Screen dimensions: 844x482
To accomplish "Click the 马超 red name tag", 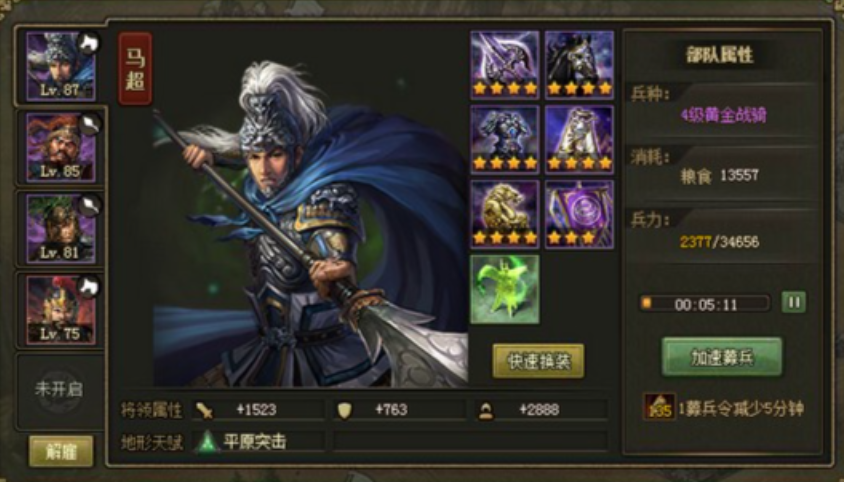I will point(135,68).
